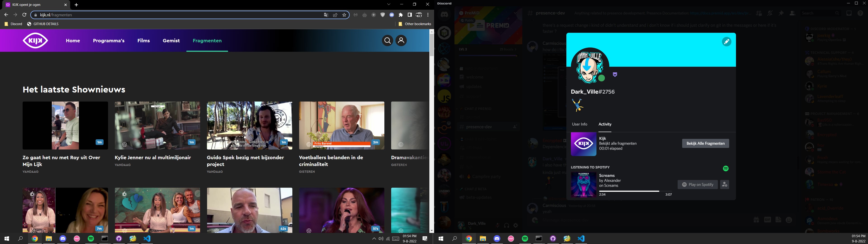Share this page via address bar icon
Viewport: 868px width, 244px height.
coord(335,15)
